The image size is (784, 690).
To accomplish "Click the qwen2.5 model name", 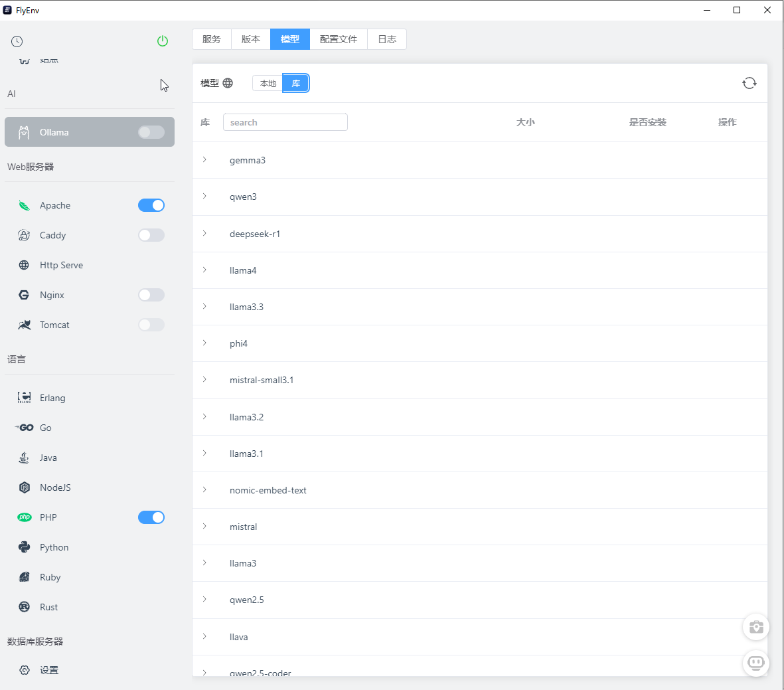I will click(x=247, y=600).
